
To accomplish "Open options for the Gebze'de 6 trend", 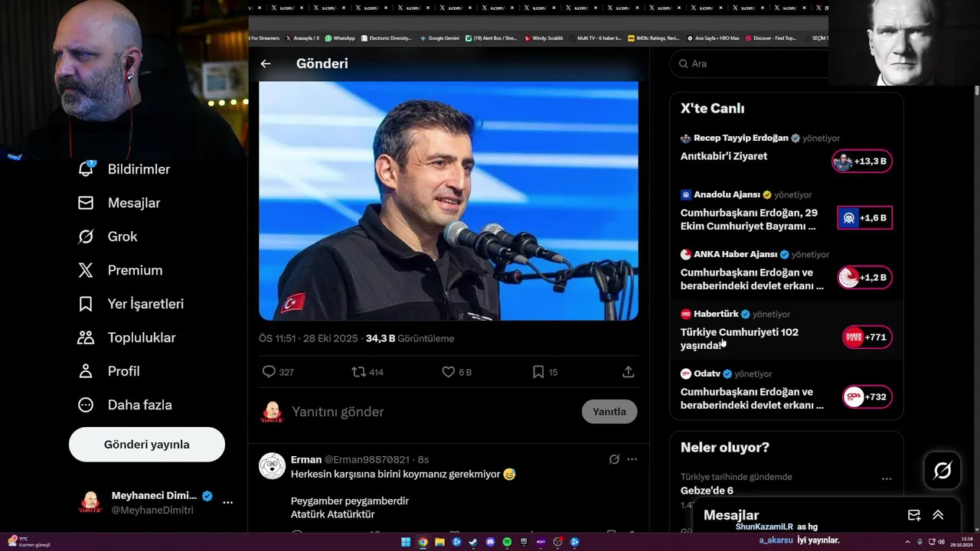I will (x=887, y=479).
